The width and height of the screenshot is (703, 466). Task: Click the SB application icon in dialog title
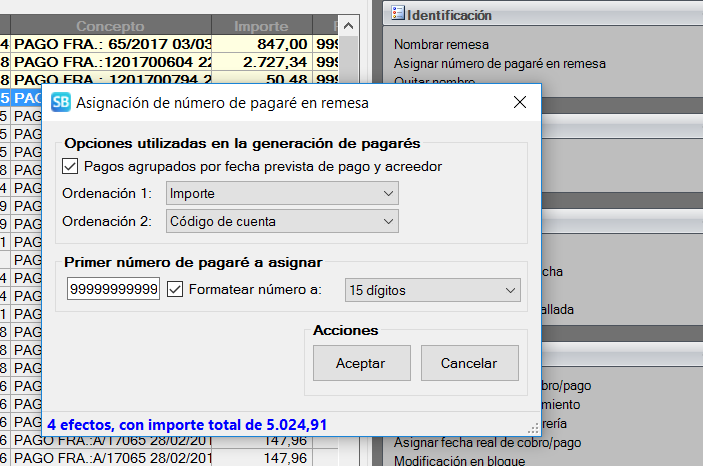[61, 102]
